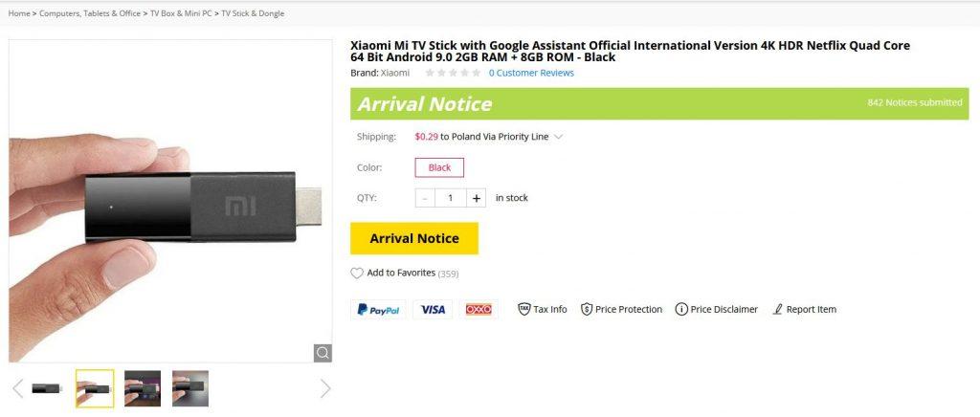Expand the shipping method dropdown arrow
The image size is (980, 417).
coord(559,137)
